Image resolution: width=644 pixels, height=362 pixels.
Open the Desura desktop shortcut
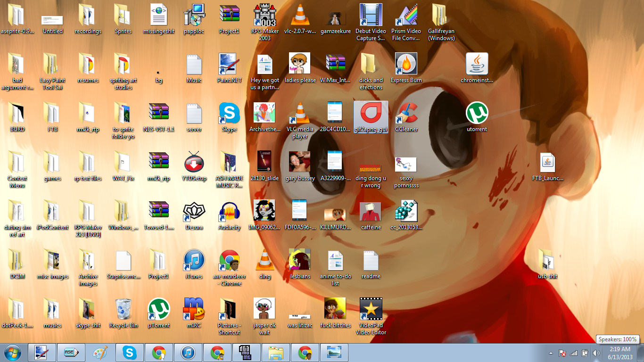[194, 212]
